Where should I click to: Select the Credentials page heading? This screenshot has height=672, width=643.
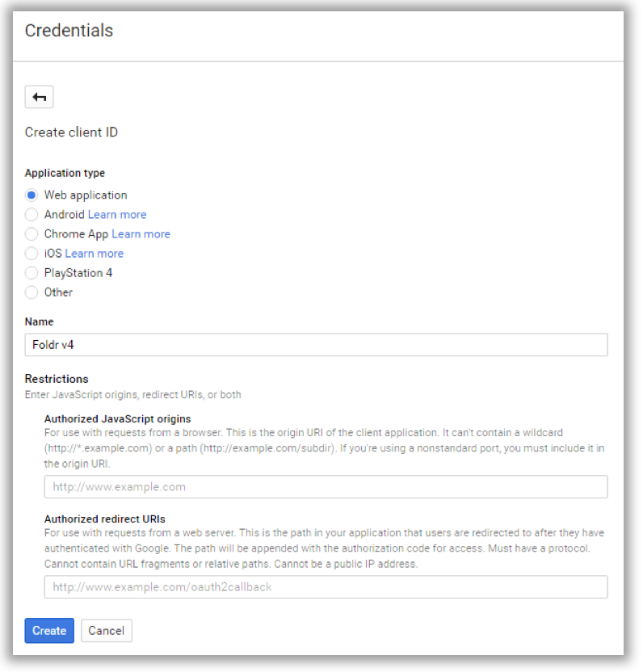point(69,31)
